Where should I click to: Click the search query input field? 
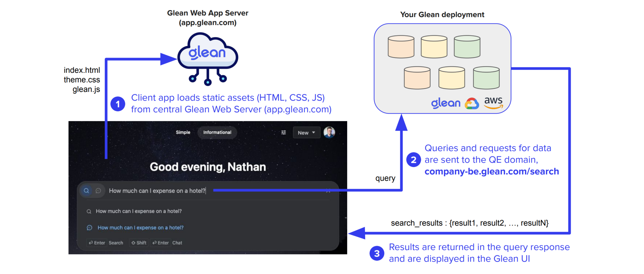[157, 191]
